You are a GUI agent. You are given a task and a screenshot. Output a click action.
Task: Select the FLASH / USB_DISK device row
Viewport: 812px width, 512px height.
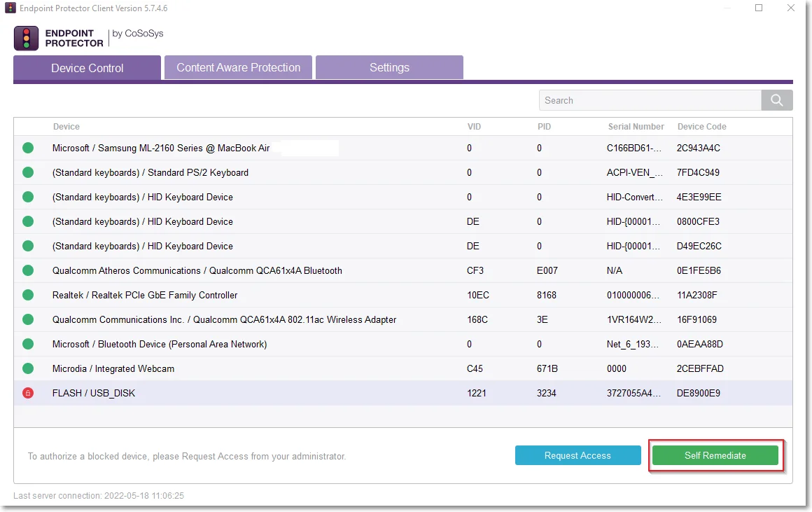pos(403,393)
